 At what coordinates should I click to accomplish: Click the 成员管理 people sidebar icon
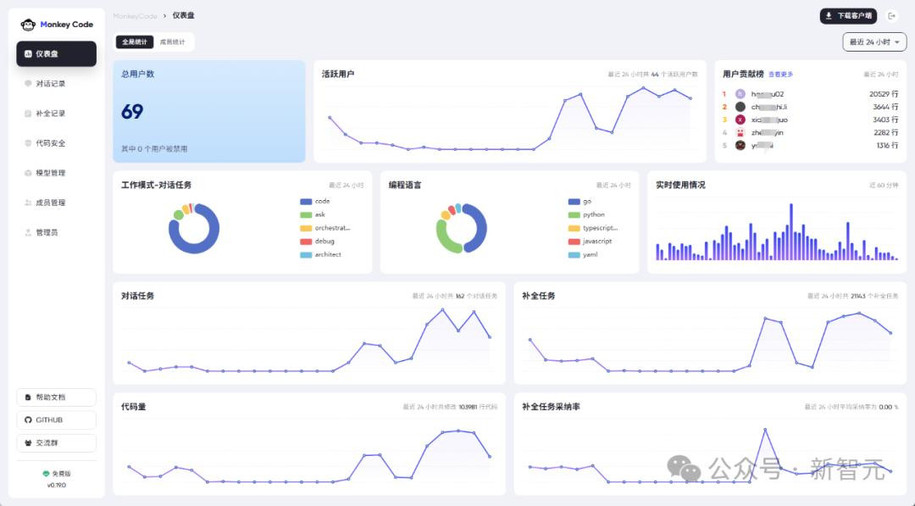click(28, 203)
